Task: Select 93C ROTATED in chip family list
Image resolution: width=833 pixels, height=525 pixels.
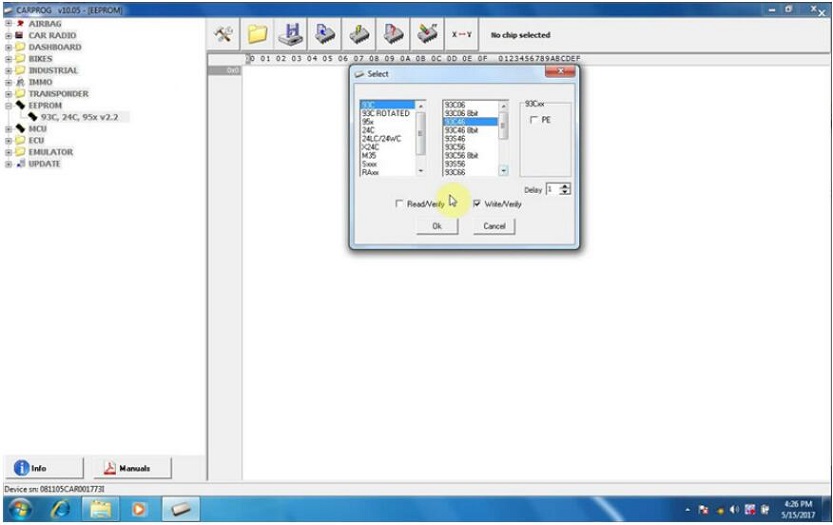Action: [x=386, y=113]
